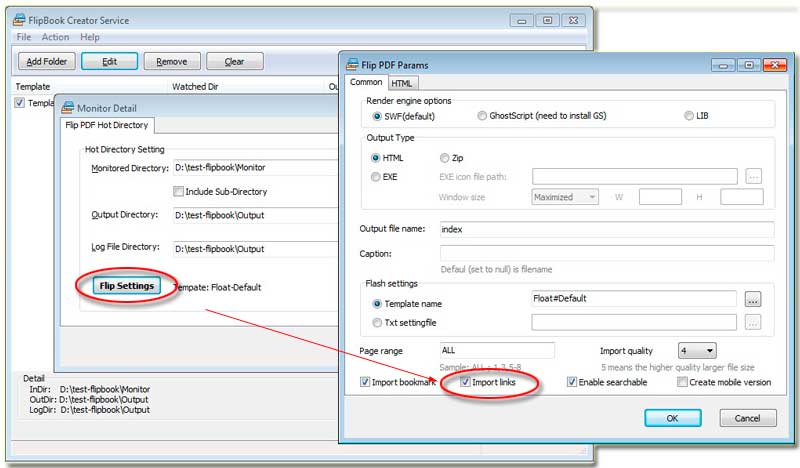Image resolution: width=800 pixels, height=468 pixels.
Task: Click the window height H field
Action: tap(742, 197)
